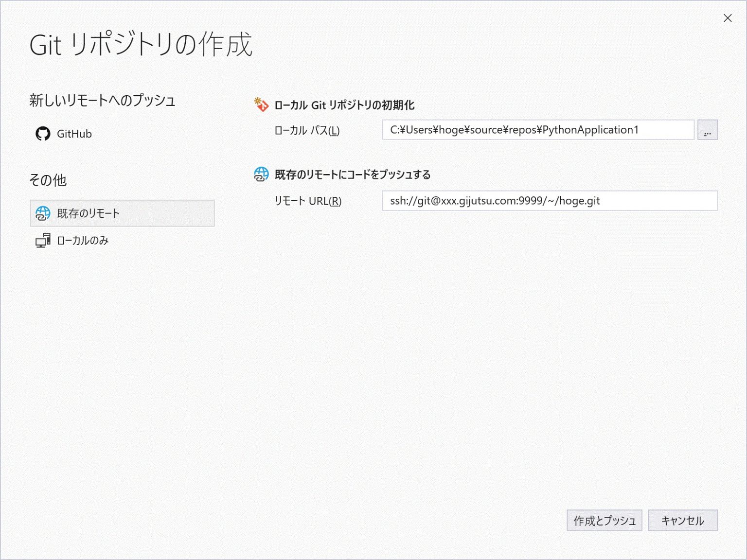This screenshot has height=560, width=747.
Task: Click the ローカル パス(L) label
Action: 305,130
